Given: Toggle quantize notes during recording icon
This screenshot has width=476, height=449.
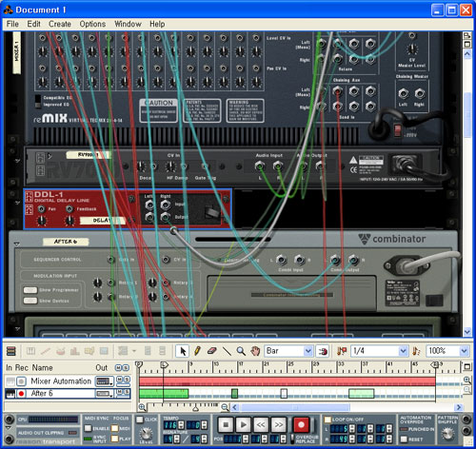Looking at the screenshot, I should point(342,351).
